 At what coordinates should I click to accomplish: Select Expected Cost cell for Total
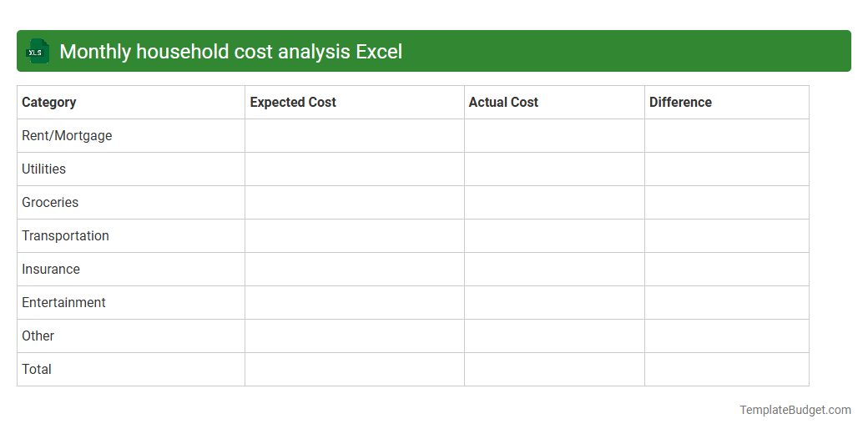click(355, 369)
